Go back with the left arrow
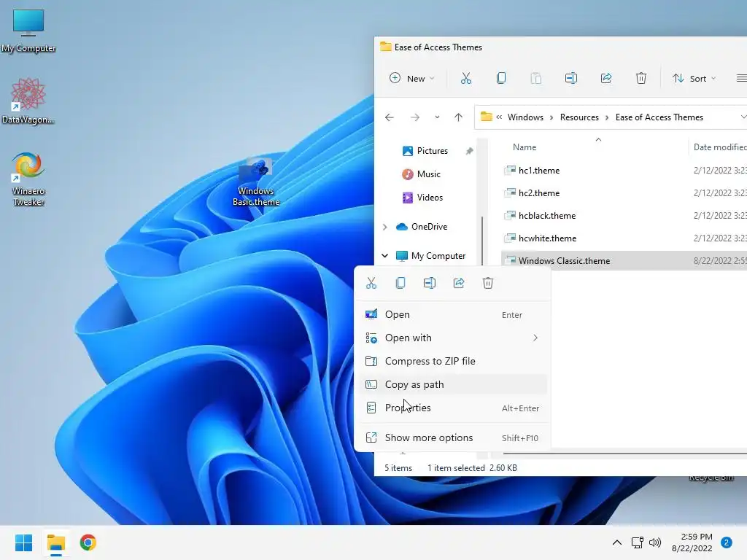The width and height of the screenshot is (747, 560). [390, 117]
